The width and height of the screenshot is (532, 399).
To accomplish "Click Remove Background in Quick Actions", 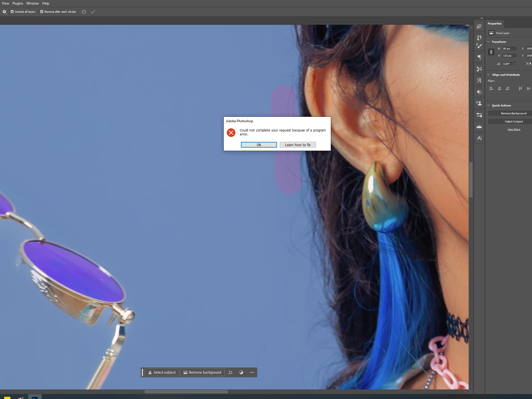I will coord(510,113).
